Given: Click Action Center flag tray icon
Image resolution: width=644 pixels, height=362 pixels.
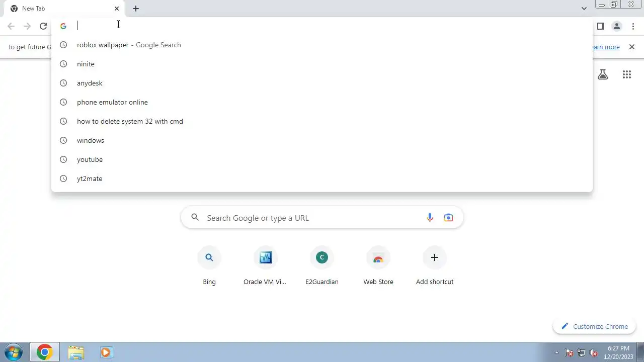Looking at the screenshot, I should [x=569, y=352].
